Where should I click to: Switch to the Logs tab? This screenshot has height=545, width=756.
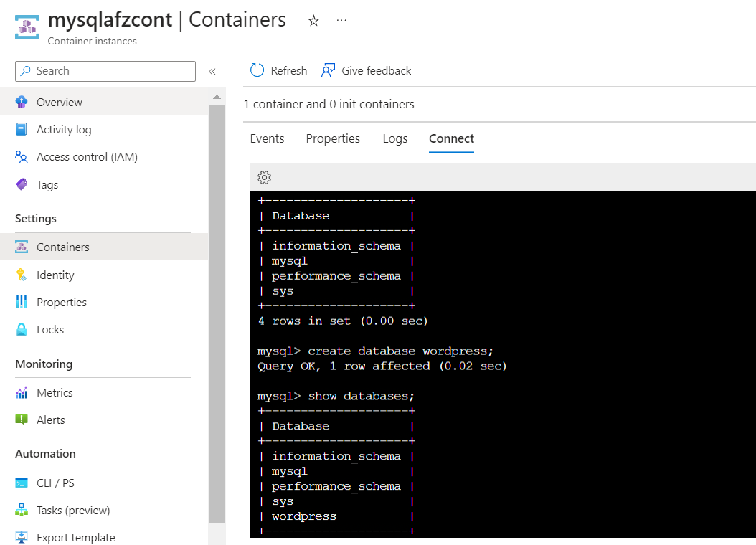(x=395, y=138)
